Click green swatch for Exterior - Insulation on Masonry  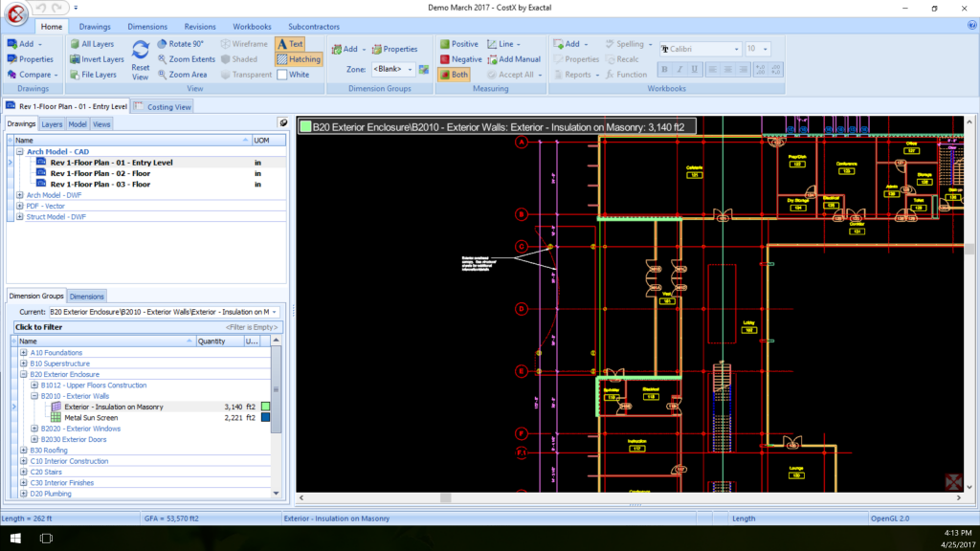coord(266,407)
